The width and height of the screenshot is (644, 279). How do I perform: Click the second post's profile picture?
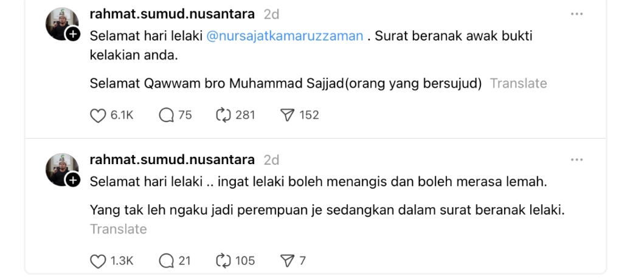pos(61,170)
